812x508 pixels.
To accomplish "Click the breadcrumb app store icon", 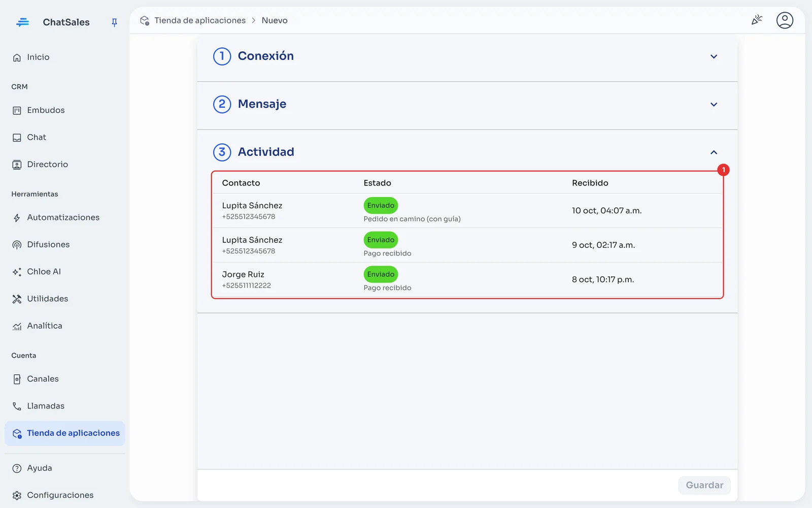I will (x=145, y=20).
